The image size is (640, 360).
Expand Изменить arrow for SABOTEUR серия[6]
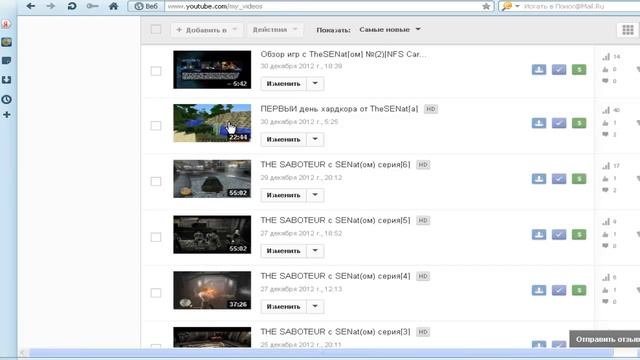pos(315,195)
